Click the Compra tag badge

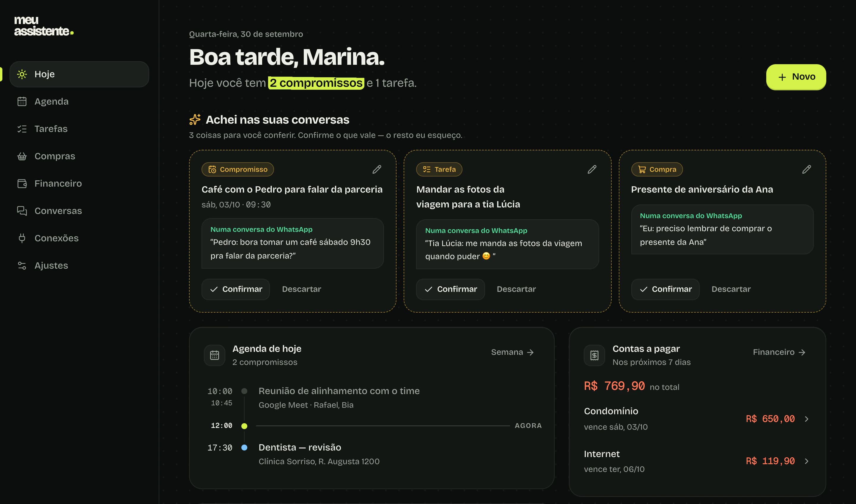(657, 169)
